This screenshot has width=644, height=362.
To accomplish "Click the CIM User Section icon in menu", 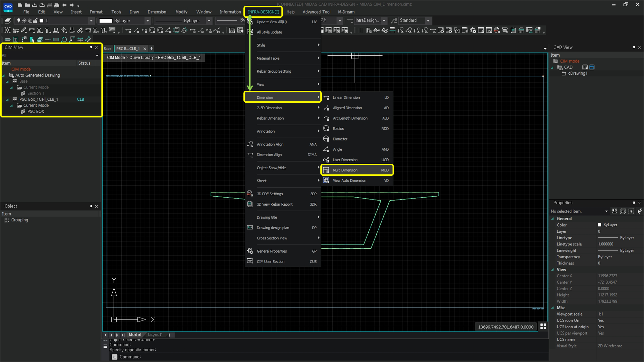I will (x=250, y=261).
